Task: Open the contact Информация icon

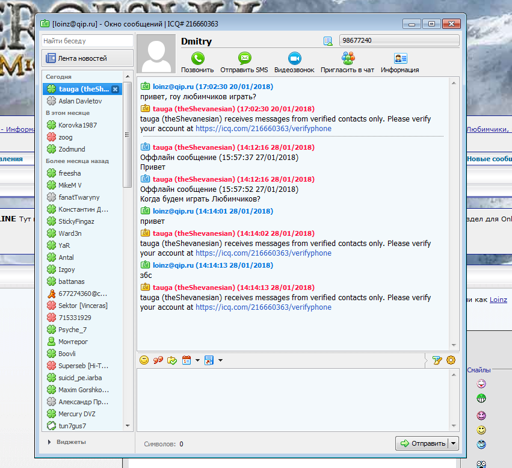Action: pos(400,59)
